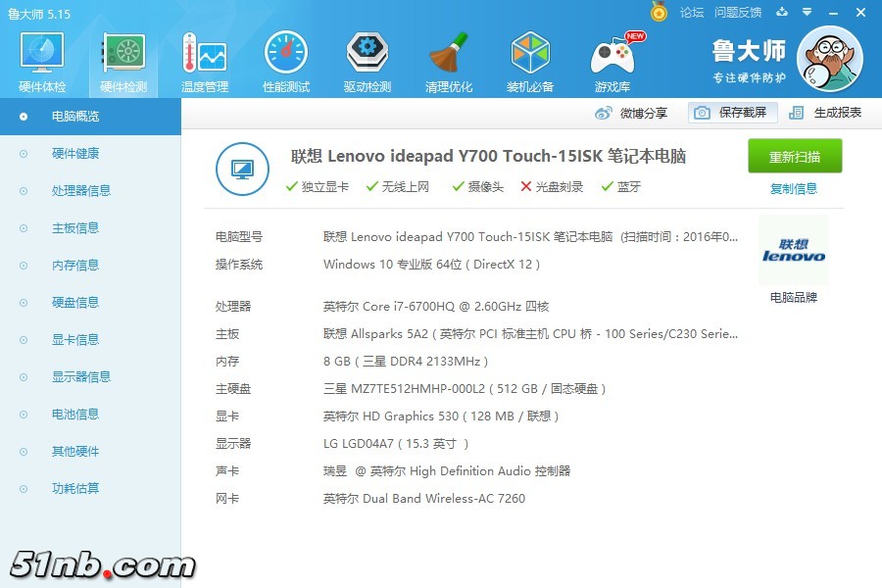Image resolution: width=882 pixels, height=588 pixels.
Task: Click the HD Graphics 530 graphics value
Action: click(440, 416)
